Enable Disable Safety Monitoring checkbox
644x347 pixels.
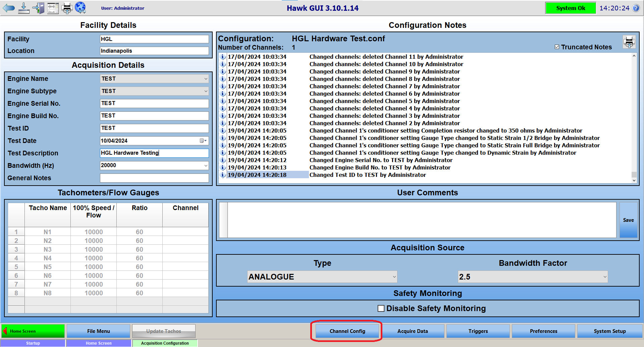381,308
